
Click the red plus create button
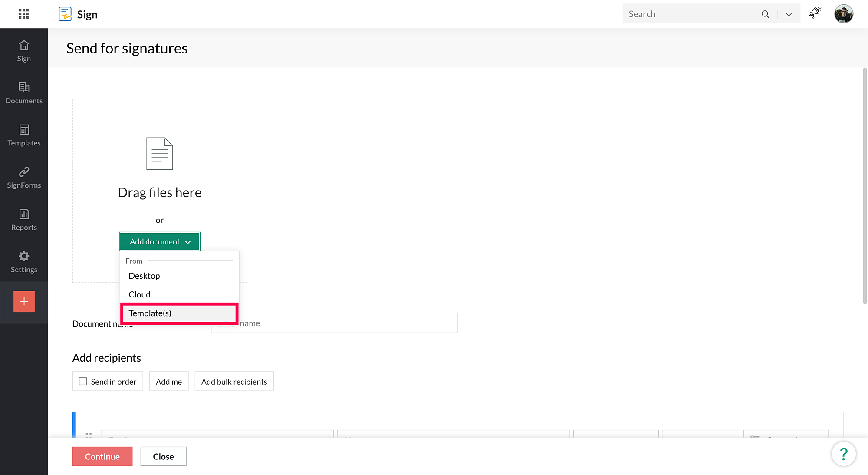click(24, 301)
